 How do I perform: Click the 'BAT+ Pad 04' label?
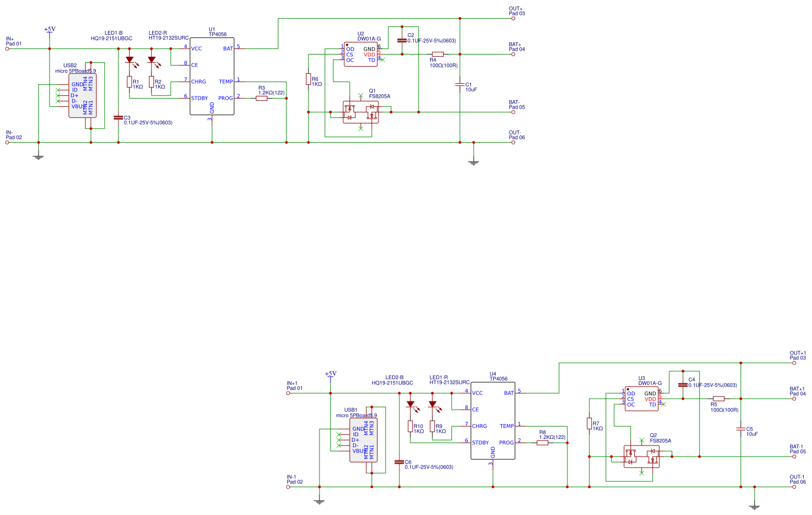tap(517, 47)
